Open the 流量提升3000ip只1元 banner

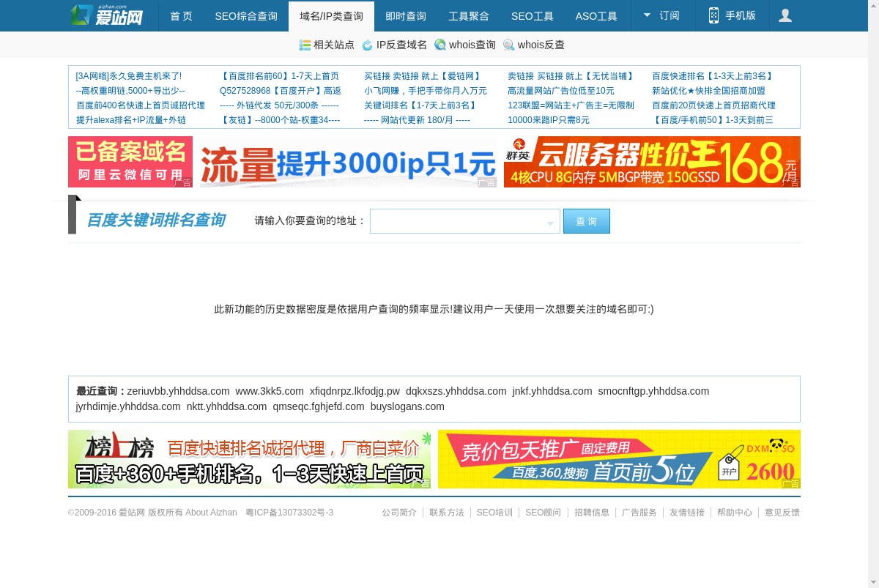coord(348,162)
